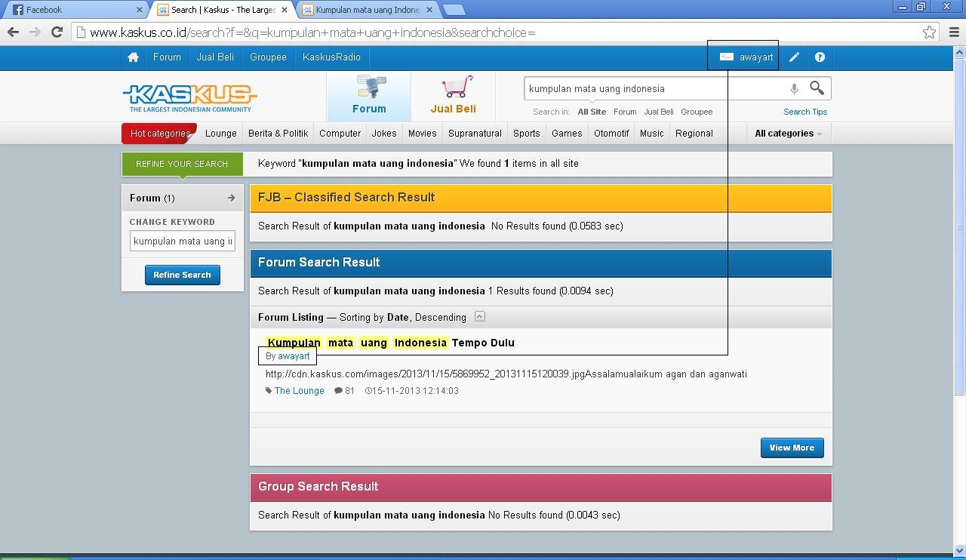Reload the current page
The width and height of the screenshot is (966, 560).
[57, 32]
